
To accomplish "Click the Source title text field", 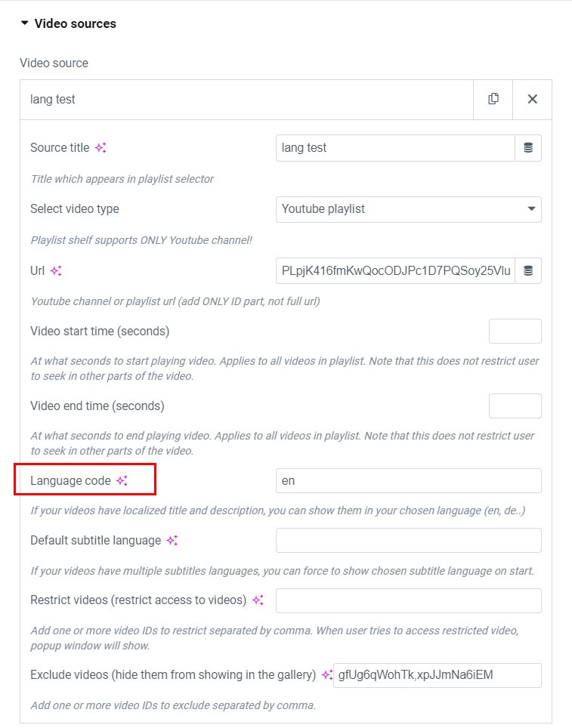I will click(x=395, y=148).
